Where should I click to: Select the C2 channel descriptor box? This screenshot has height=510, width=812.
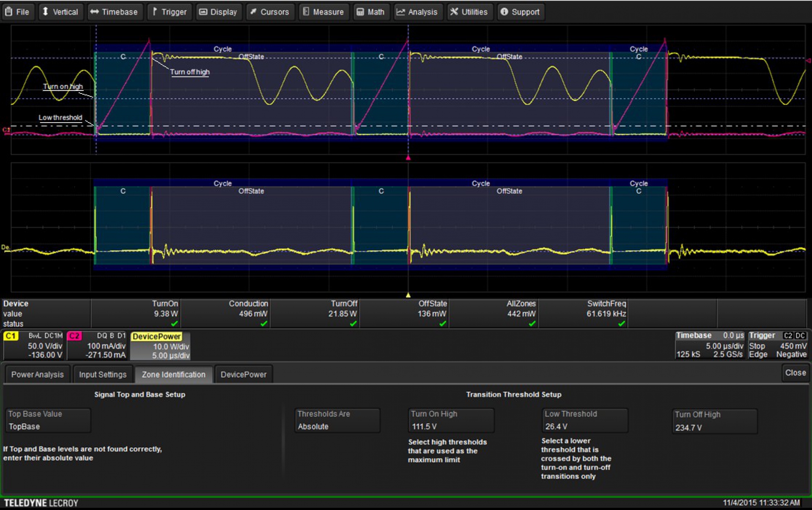point(97,345)
